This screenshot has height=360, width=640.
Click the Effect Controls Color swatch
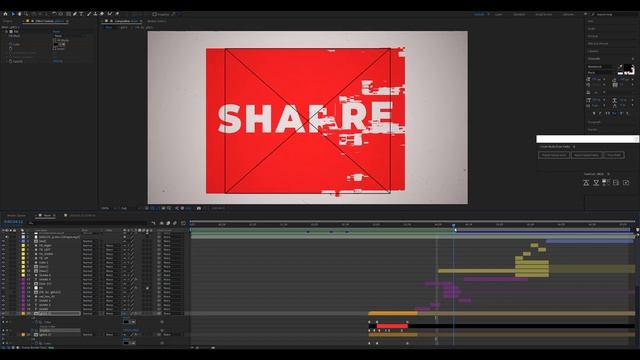tap(56, 44)
